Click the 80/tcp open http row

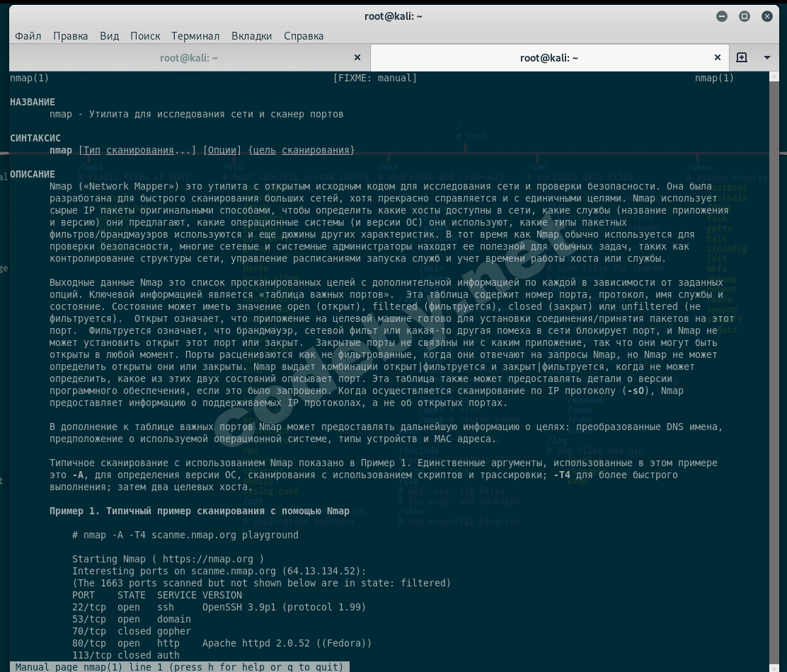[x=222, y=644]
